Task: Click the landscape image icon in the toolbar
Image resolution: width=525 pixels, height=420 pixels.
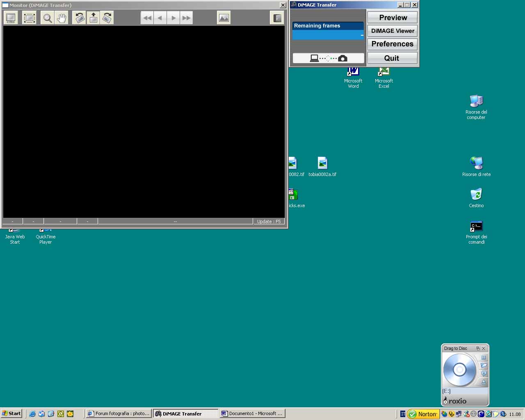Action: (224, 18)
